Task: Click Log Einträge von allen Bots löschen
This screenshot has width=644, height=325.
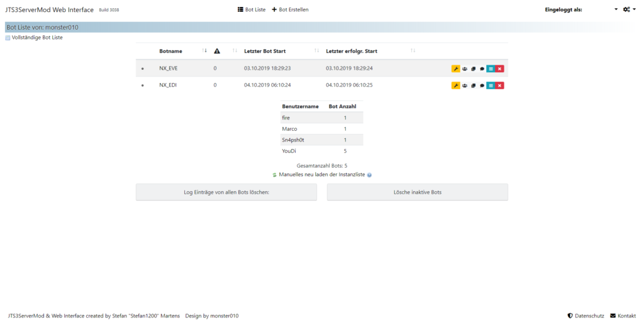Action: [226, 192]
